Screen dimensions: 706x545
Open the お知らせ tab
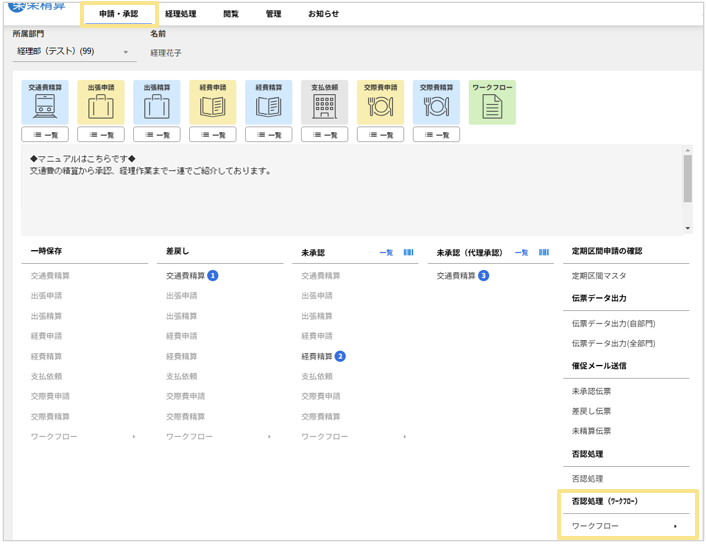click(323, 14)
